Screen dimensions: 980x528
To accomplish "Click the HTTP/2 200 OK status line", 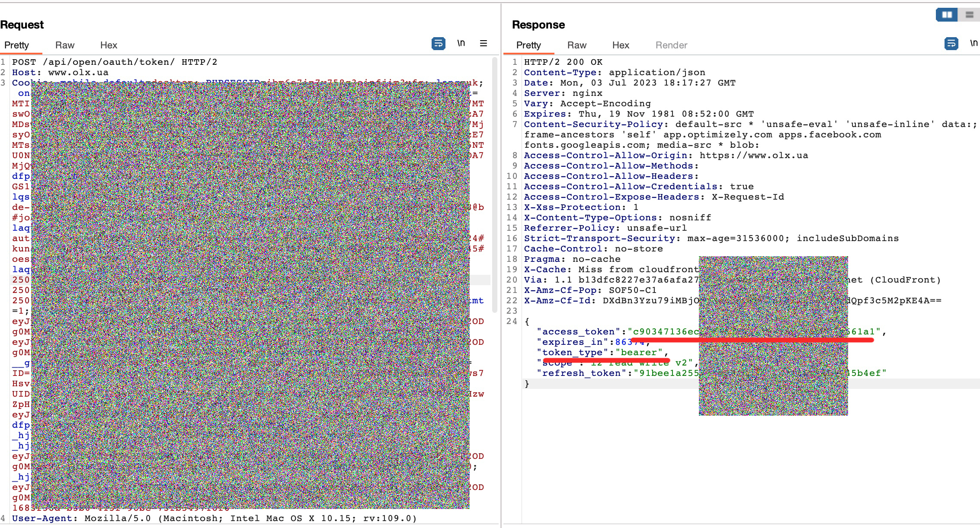I will click(563, 62).
